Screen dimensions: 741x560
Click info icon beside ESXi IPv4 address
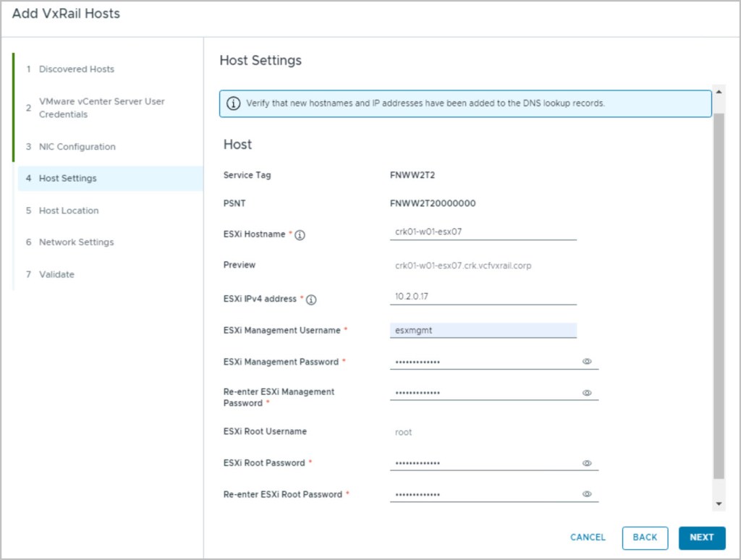(x=313, y=300)
